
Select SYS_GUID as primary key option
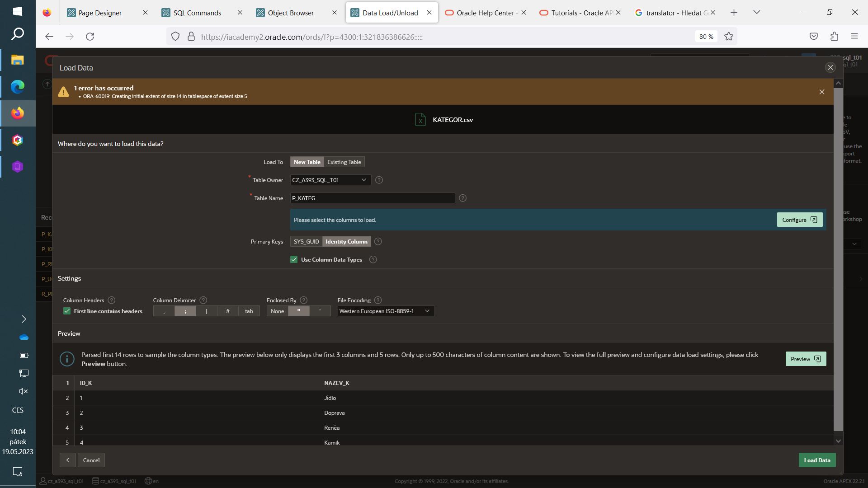coord(306,241)
